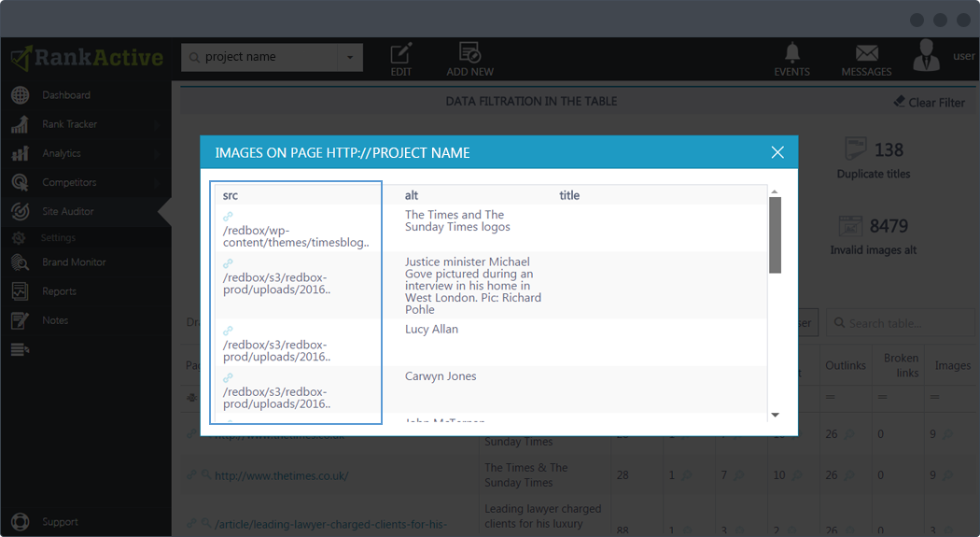Click the RankActive logo
The height and width of the screenshot is (537, 980).
(x=87, y=58)
